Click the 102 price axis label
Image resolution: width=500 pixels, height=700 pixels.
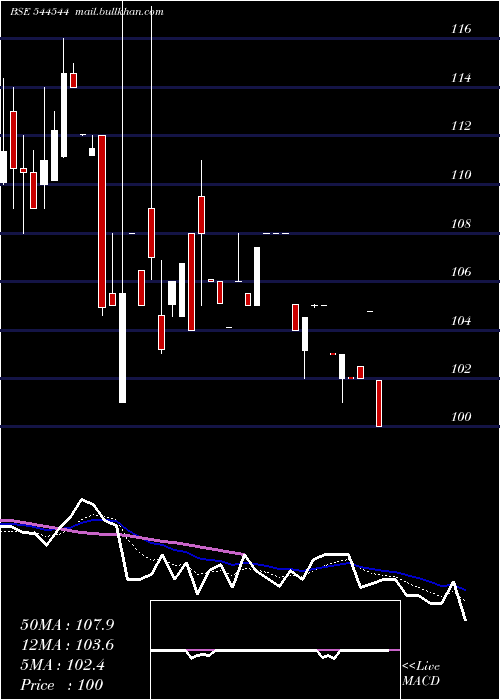[x=461, y=369]
